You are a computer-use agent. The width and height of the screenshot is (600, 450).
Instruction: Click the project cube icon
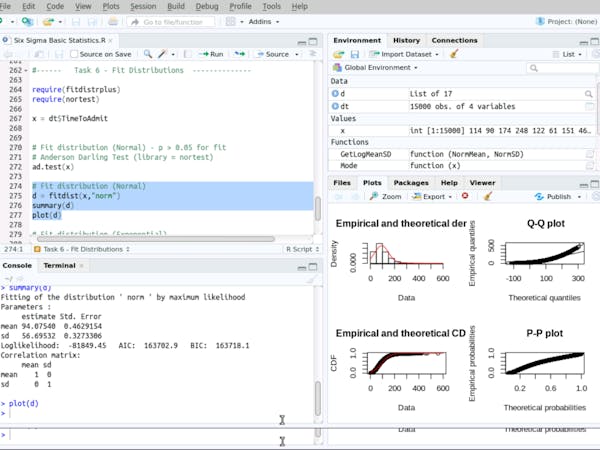(540, 21)
